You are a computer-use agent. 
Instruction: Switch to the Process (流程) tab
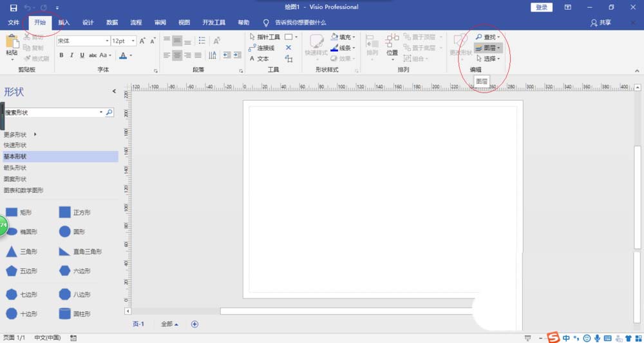click(136, 23)
